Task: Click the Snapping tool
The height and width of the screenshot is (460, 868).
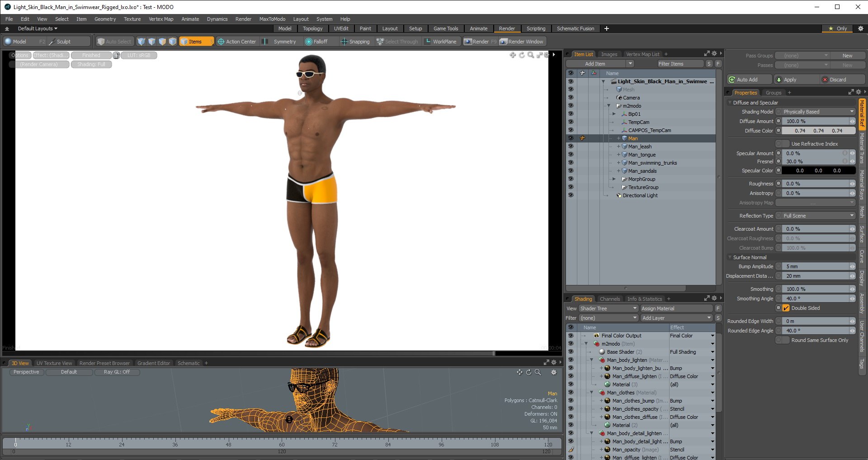Action: tap(355, 42)
